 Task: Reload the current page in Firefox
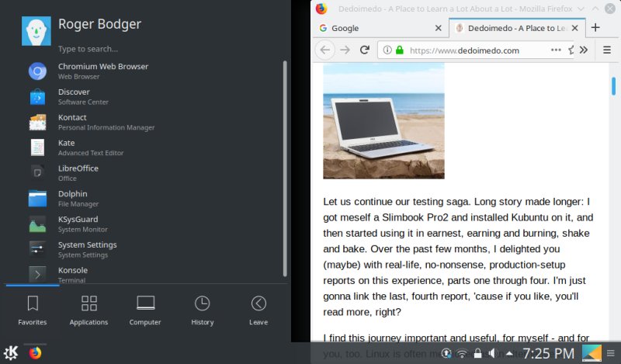pyautogui.click(x=364, y=50)
